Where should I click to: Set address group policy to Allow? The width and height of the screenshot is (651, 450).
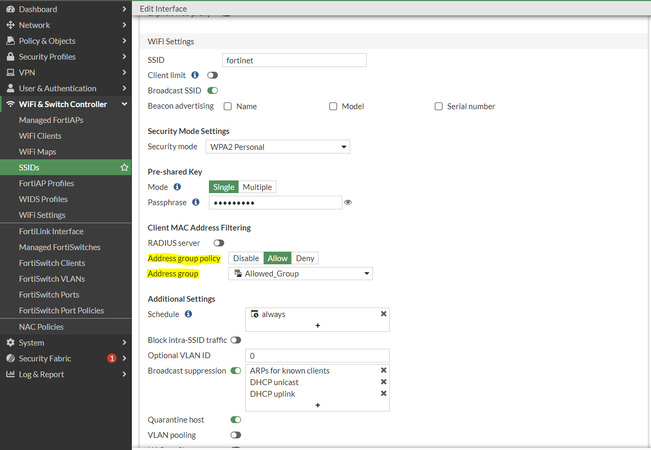(277, 258)
